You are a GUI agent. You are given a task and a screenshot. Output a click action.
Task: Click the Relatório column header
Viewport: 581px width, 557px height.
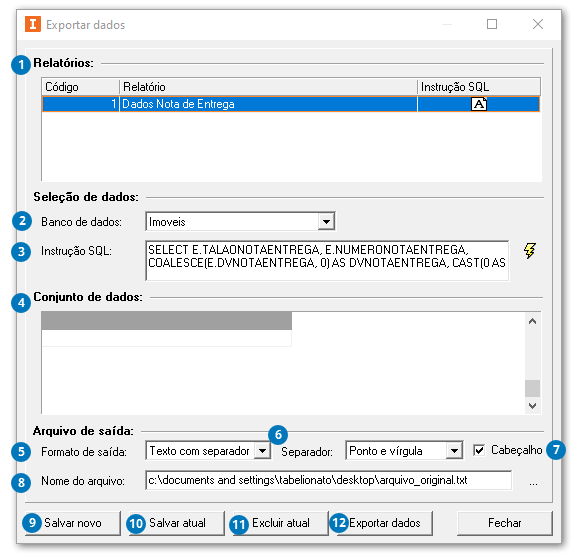tap(269, 87)
